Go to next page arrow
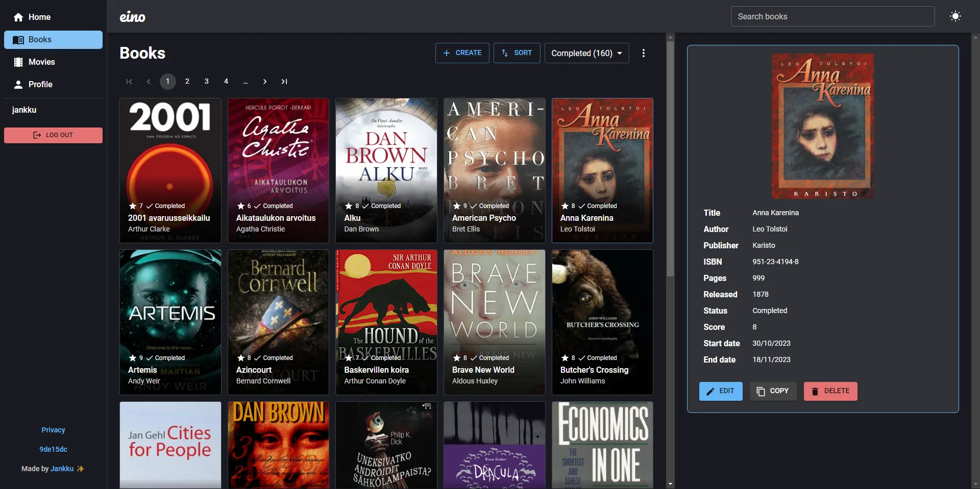Screen dimensions: 980x489 point(265,82)
